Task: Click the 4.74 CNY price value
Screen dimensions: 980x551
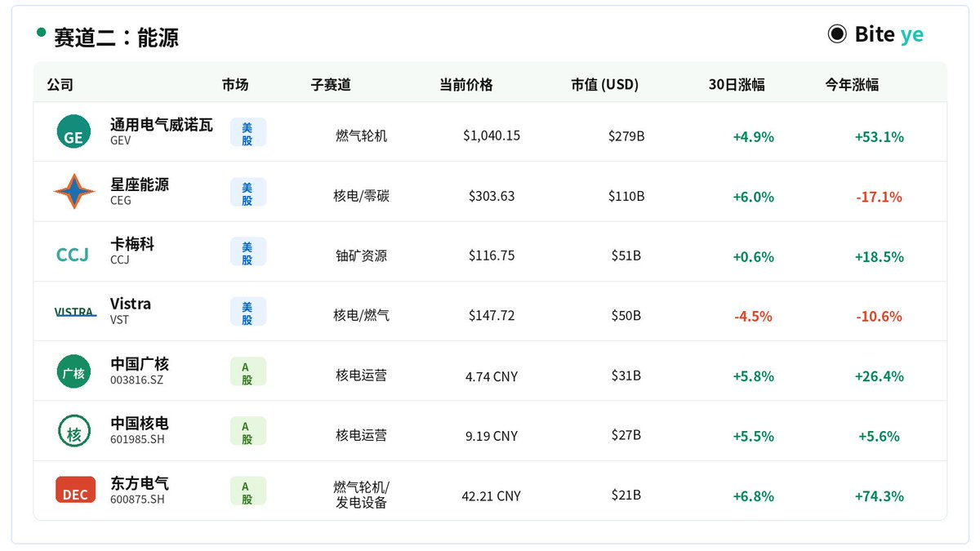Action: (492, 376)
